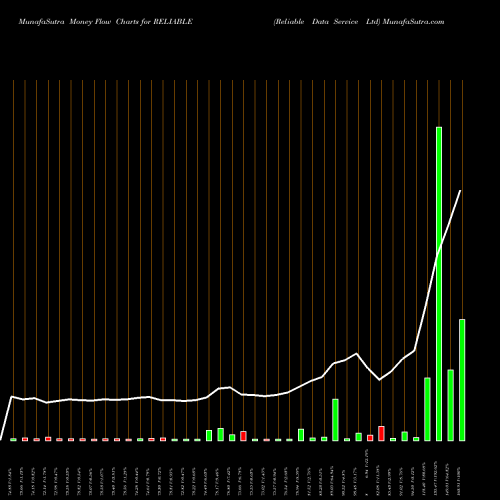Viewport: 500px width, 500px height.
Task: Click the white price line's rightmost end
Action: click(460, 191)
